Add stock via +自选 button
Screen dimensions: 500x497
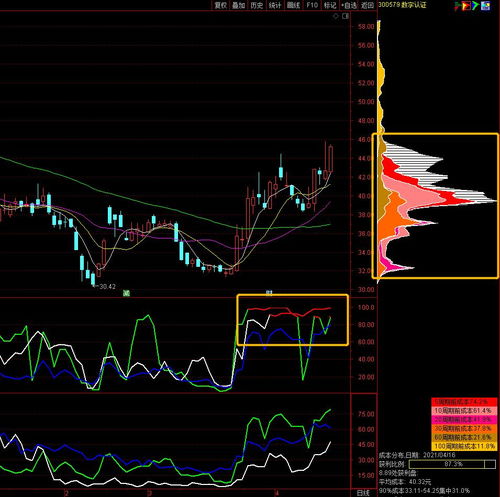[x=349, y=5]
